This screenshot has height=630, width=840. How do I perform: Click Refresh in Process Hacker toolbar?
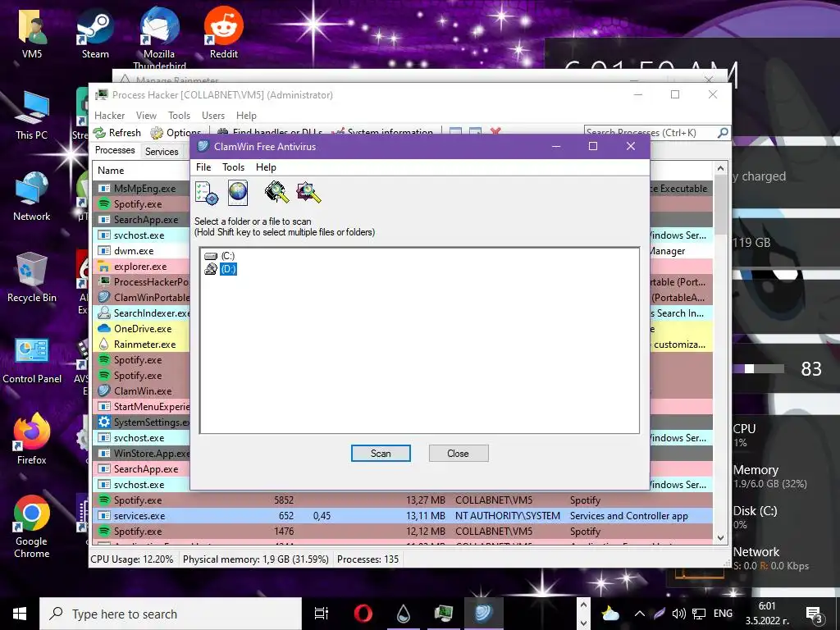pyautogui.click(x=117, y=132)
